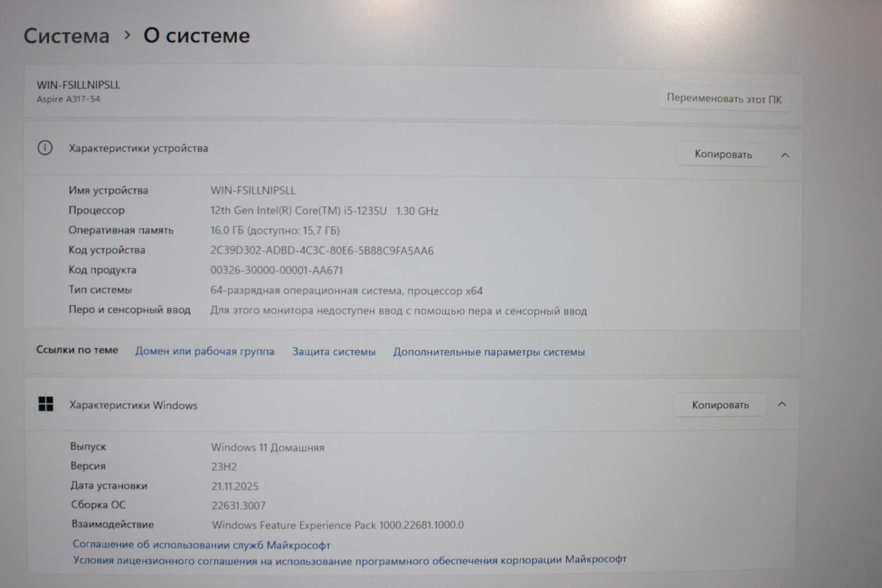Select system type 64-разрядная операционная система
This screenshot has width=882, height=588.
pos(346,290)
